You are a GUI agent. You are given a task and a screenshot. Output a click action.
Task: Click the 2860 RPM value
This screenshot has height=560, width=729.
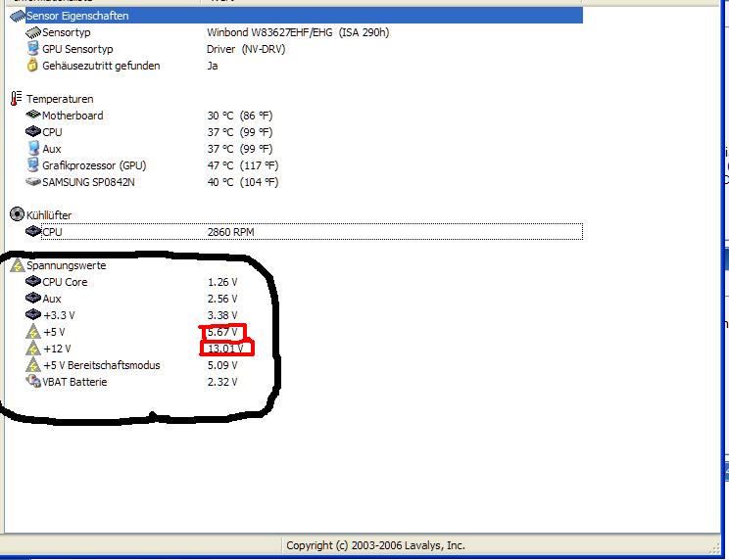point(230,232)
